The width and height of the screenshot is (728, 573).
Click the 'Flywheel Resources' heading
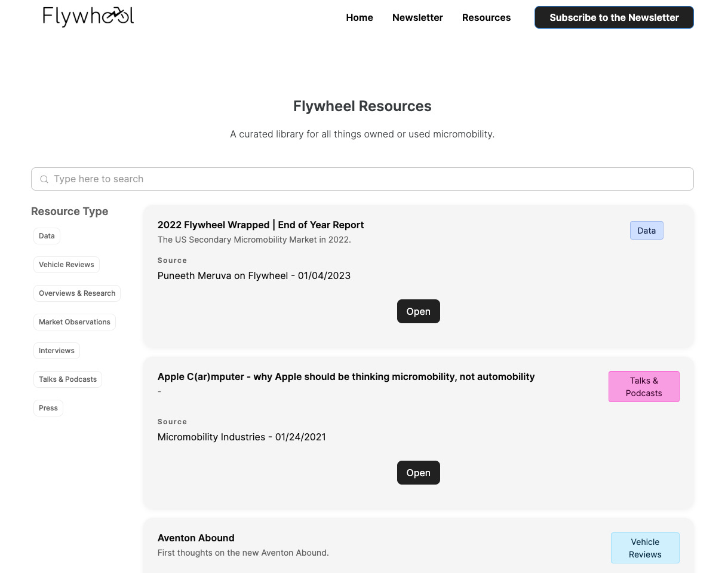363,106
